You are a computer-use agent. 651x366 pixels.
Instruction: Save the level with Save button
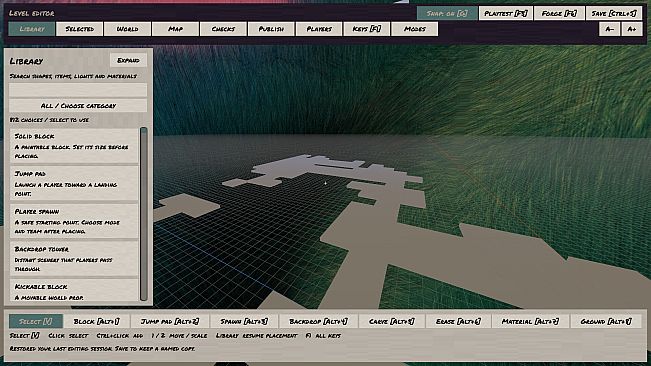[x=614, y=13]
